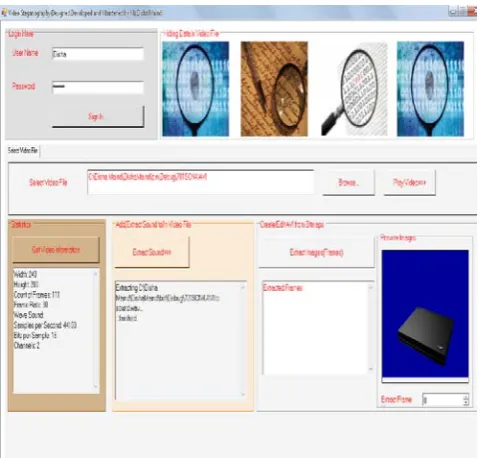Close the Video Steganography window

pos(472,11)
